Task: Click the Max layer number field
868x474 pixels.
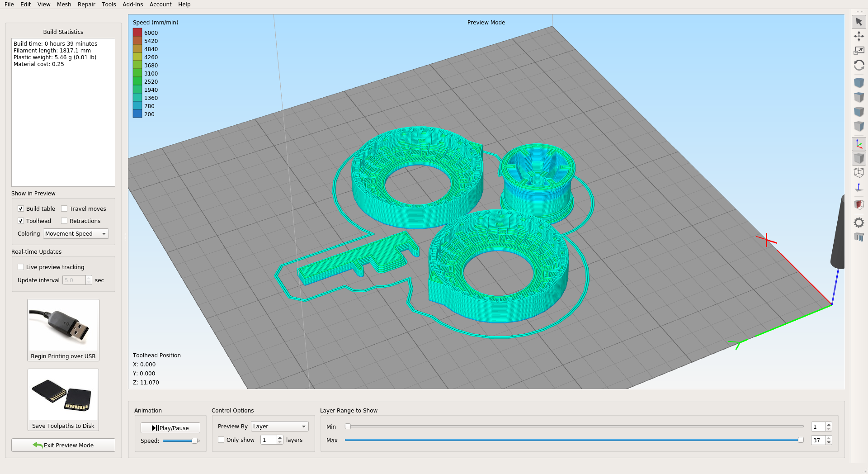Action: (818, 440)
